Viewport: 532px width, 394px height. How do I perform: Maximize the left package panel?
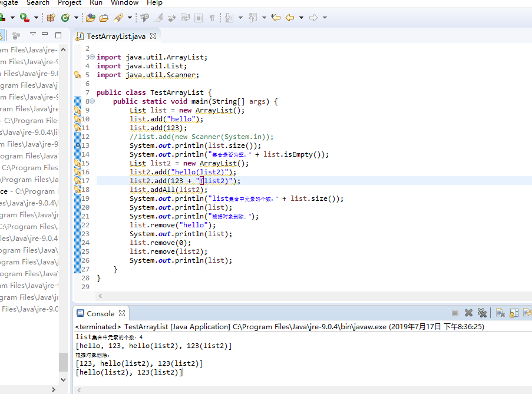point(58,35)
